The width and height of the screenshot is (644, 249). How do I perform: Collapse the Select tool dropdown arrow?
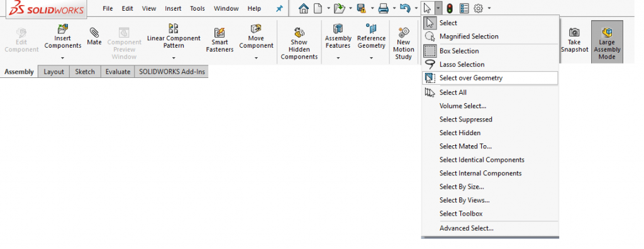pyautogui.click(x=438, y=8)
